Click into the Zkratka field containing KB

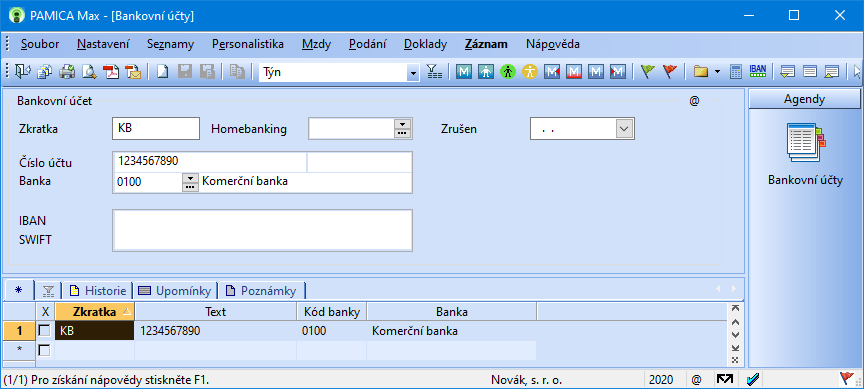point(156,128)
